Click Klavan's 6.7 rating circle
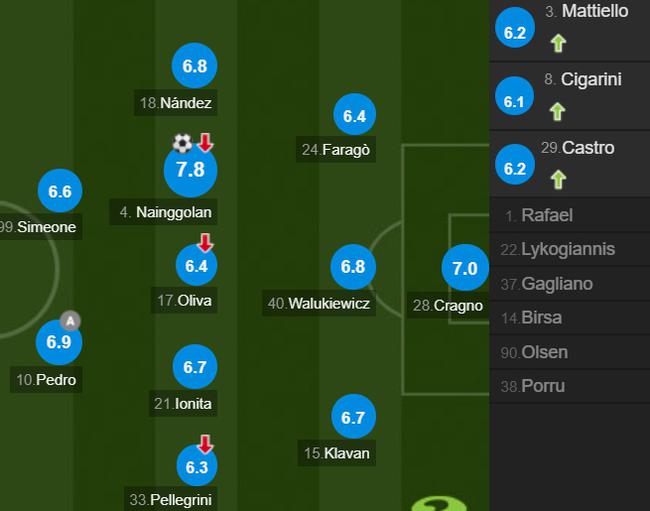 [354, 417]
